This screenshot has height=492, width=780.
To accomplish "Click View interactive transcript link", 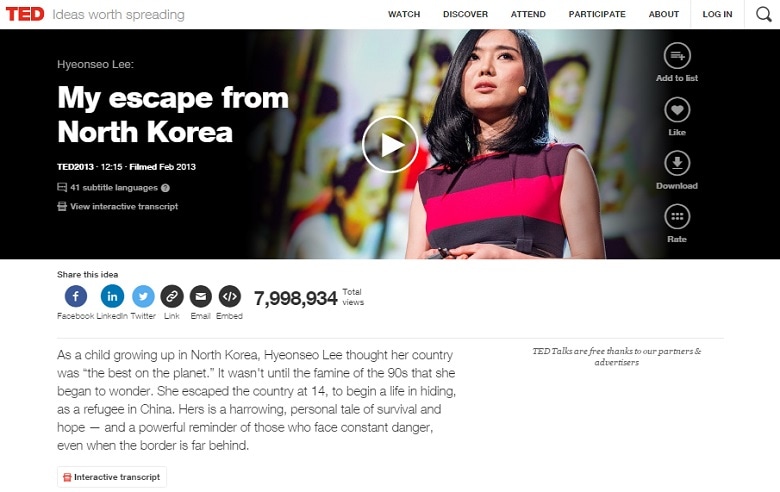I will 118,206.
